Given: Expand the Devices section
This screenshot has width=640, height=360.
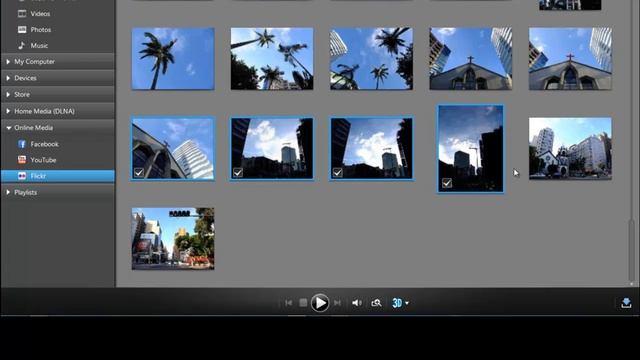Looking at the screenshot, I should [x=58, y=78].
